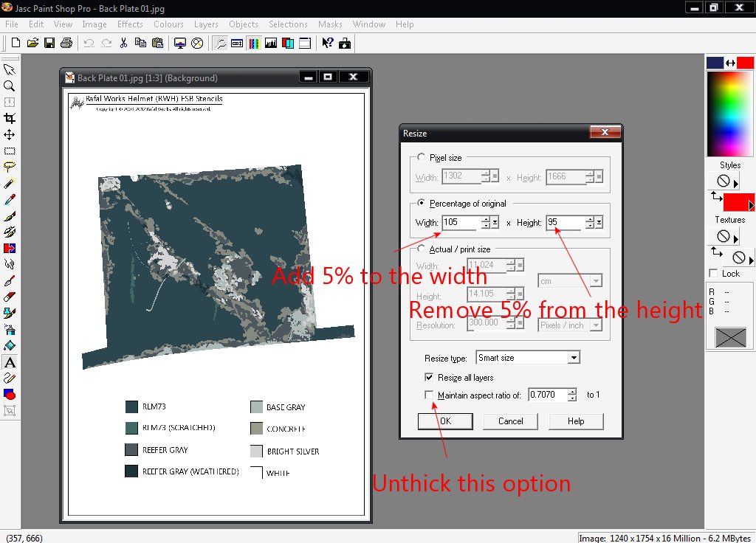Toggle the colour palette toolbar icon
This screenshot has height=543, width=756.
click(x=254, y=43)
